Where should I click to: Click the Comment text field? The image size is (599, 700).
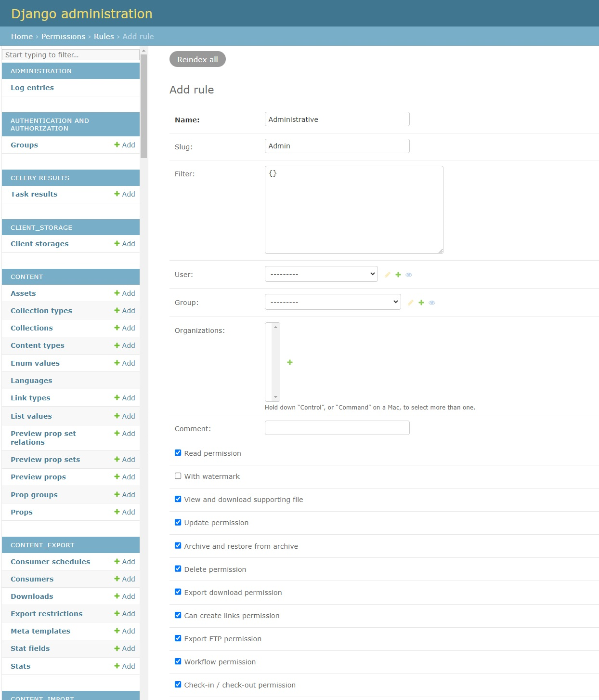pyautogui.click(x=337, y=428)
